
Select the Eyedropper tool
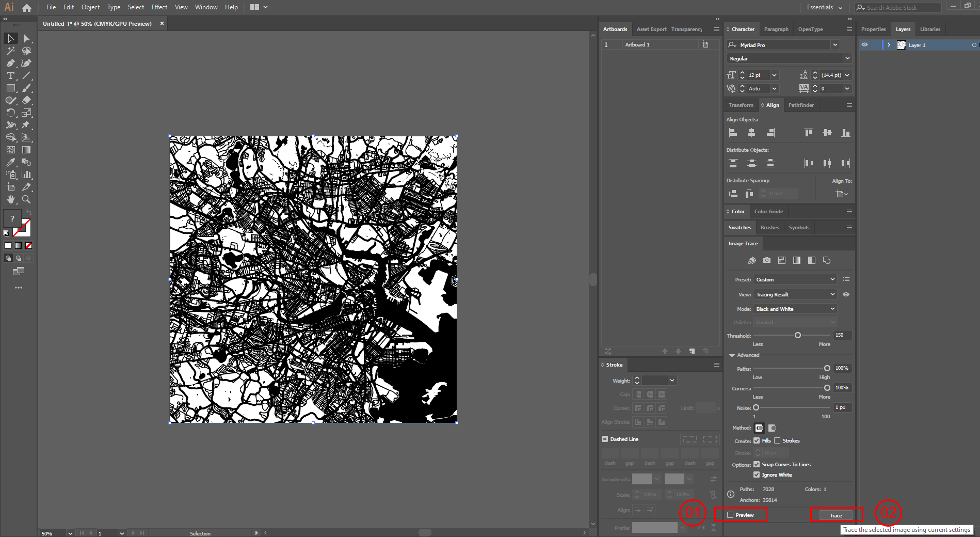[10, 162]
